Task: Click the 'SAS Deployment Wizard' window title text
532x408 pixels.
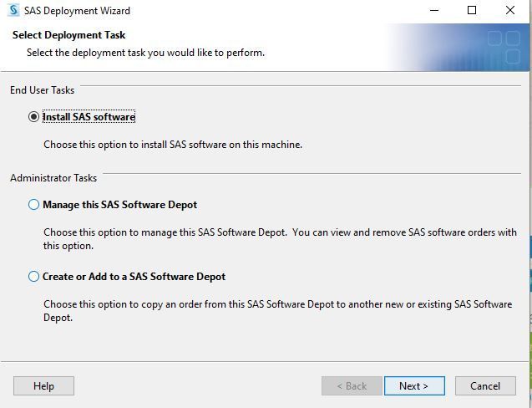Action: pos(77,11)
